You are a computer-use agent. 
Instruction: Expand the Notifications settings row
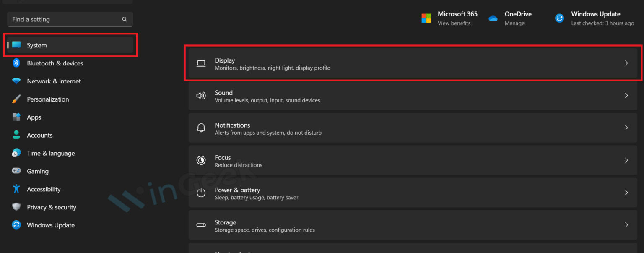[626, 128]
